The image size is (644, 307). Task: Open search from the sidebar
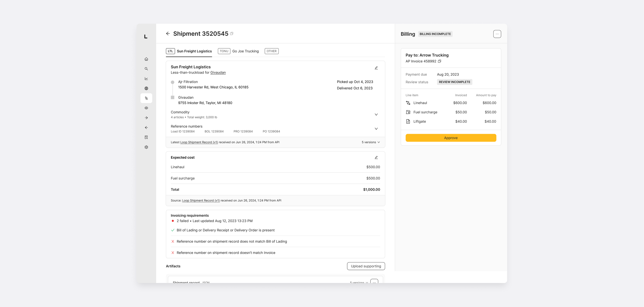pos(146,69)
